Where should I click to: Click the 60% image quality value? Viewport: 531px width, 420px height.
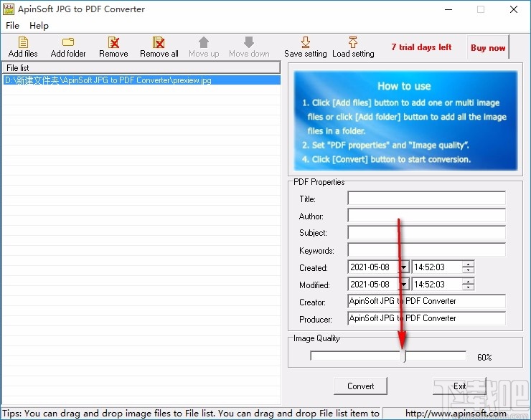point(484,357)
